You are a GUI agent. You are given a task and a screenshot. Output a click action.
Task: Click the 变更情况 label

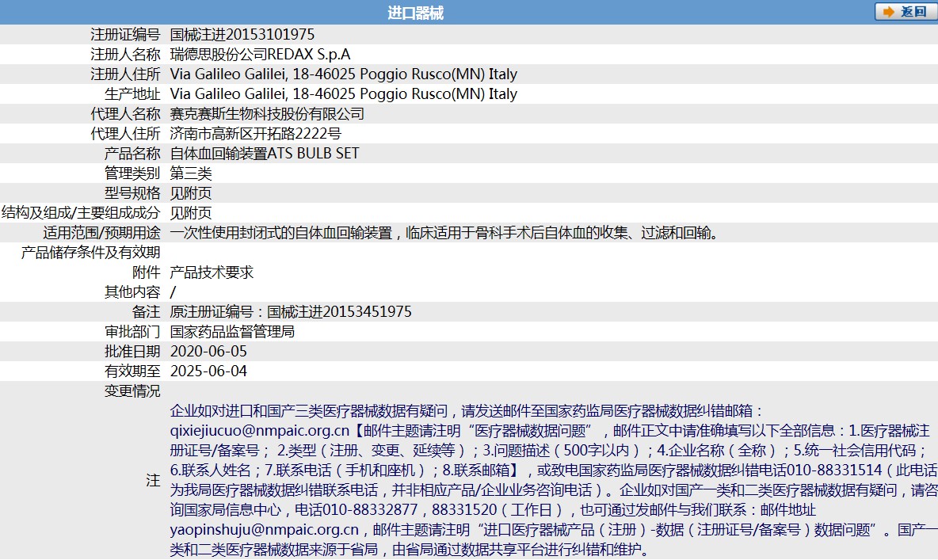[x=133, y=390]
